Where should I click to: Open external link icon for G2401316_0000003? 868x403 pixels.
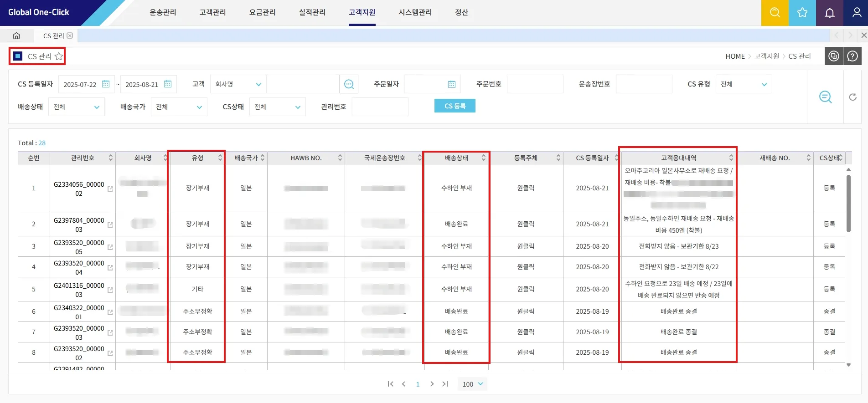[x=110, y=290]
